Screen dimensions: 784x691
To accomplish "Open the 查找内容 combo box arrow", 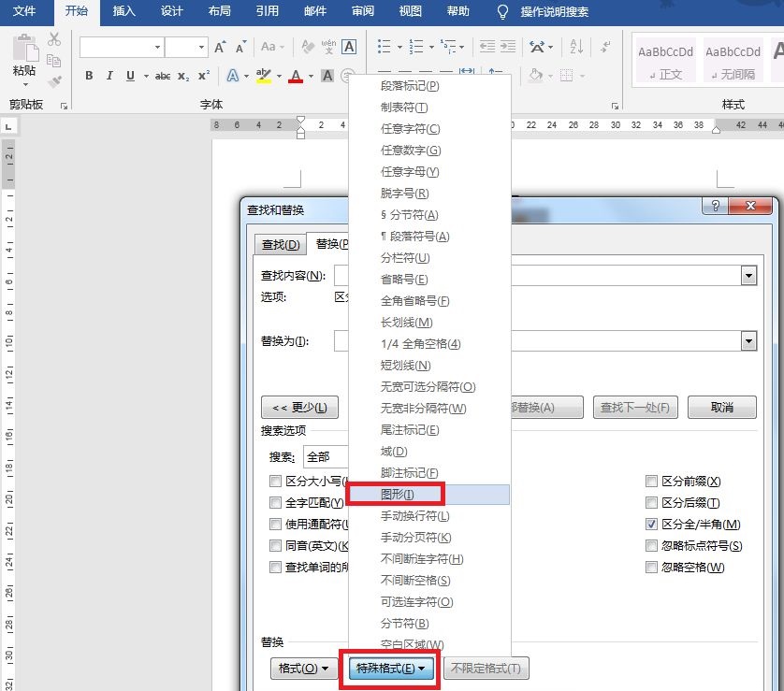I will (748, 275).
